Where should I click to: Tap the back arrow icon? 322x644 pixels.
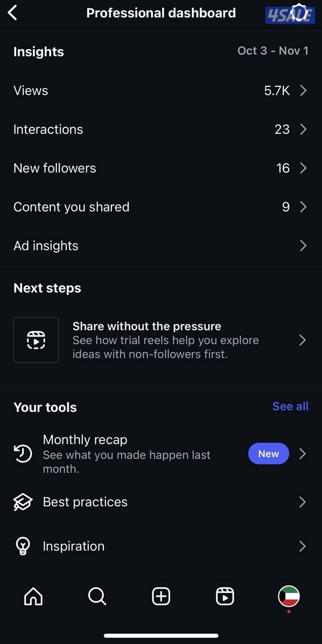click(13, 13)
